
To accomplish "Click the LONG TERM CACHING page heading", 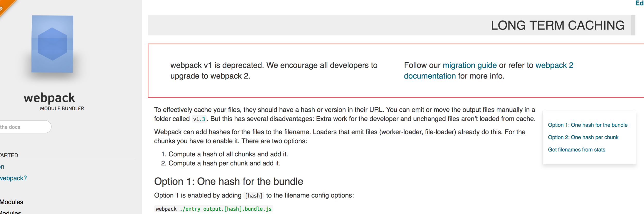I will coord(557,25).
